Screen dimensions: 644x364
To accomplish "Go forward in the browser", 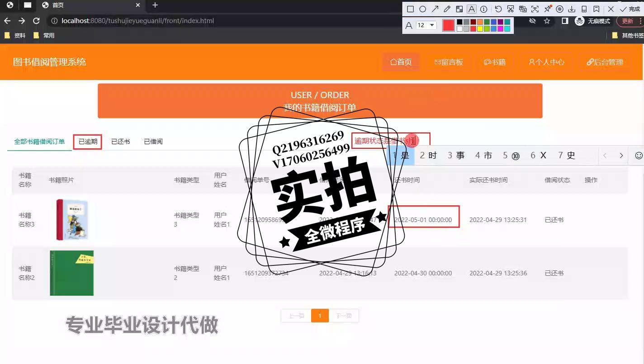I will tap(22, 21).
